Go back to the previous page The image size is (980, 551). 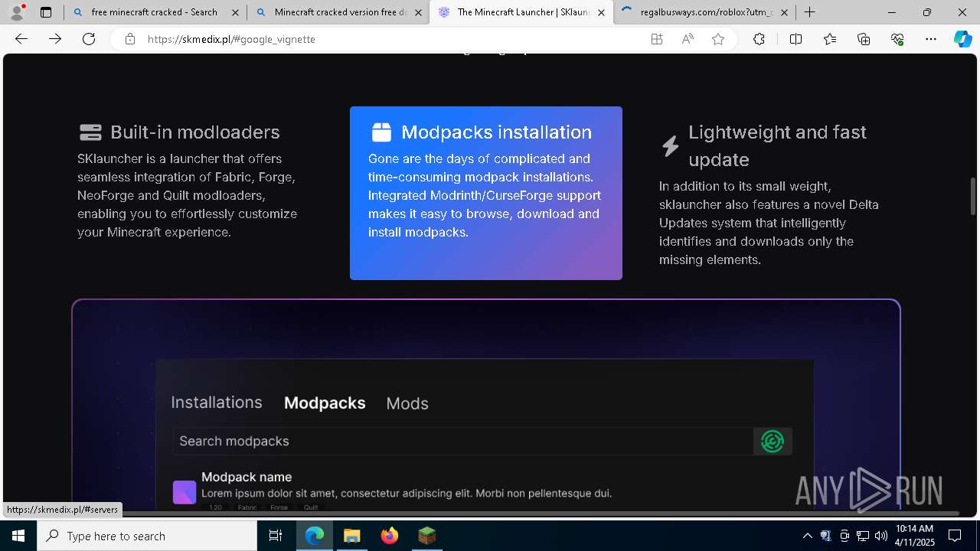click(21, 39)
